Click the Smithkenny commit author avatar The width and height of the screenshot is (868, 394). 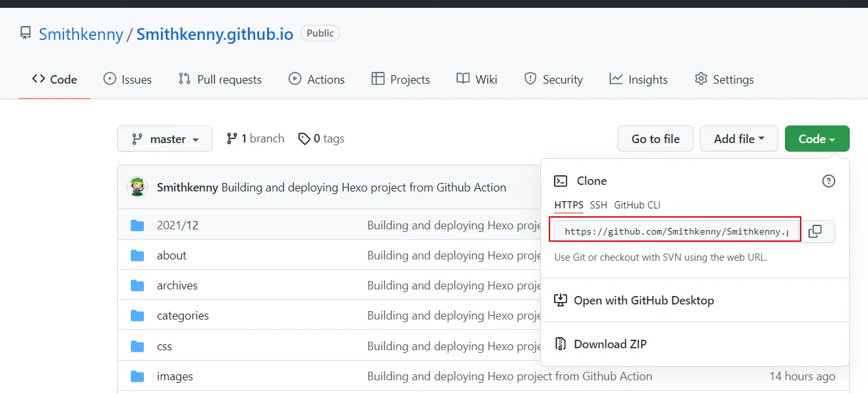point(137,187)
